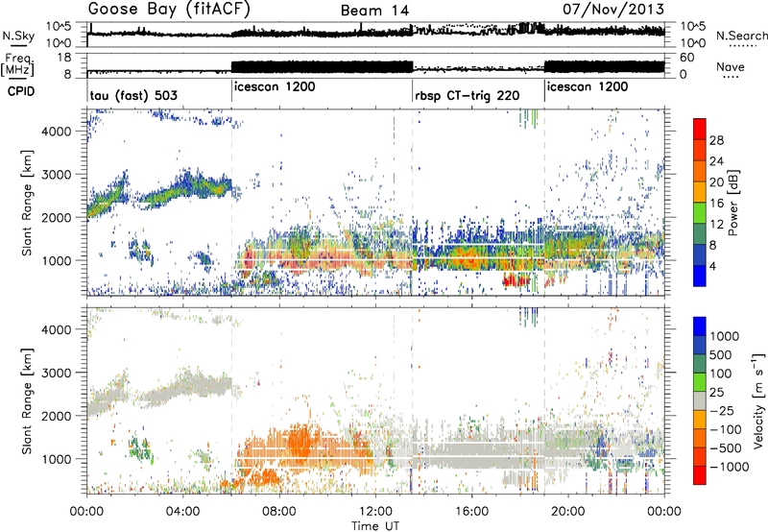Click the '4000' tick on power panel axis
Viewport: 768px width, 532px height.
coord(57,132)
